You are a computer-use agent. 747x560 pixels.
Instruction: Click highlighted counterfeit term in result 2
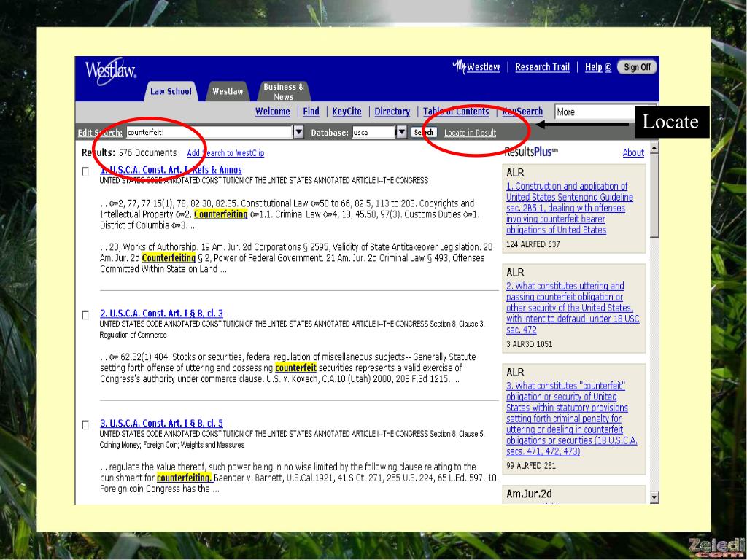(296, 367)
